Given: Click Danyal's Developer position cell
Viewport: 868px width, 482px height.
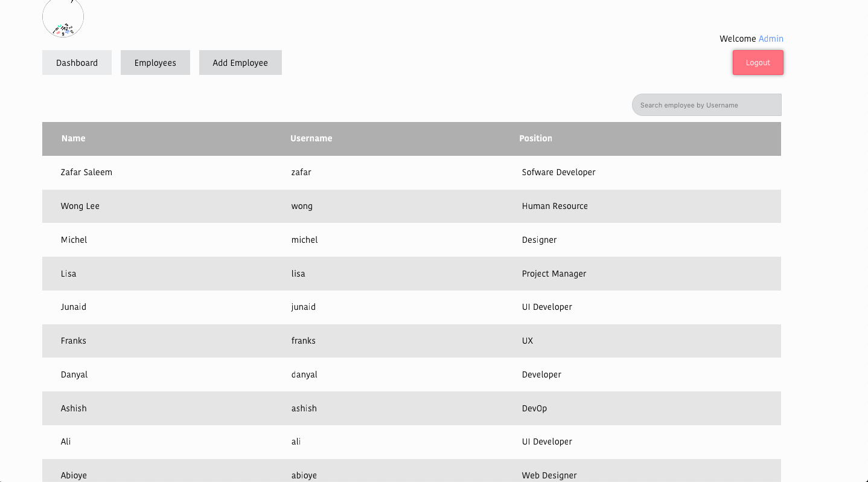Looking at the screenshot, I should pyautogui.click(x=541, y=374).
